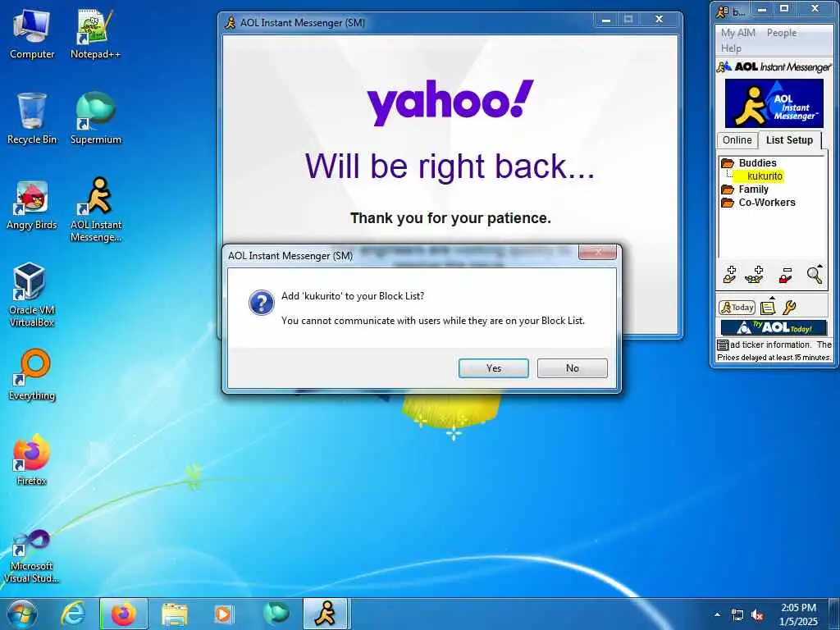Close the AOL Instant Messenger (SM) yahoo window
The height and width of the screenshot is (630, 840).
[x=659, y=20]
